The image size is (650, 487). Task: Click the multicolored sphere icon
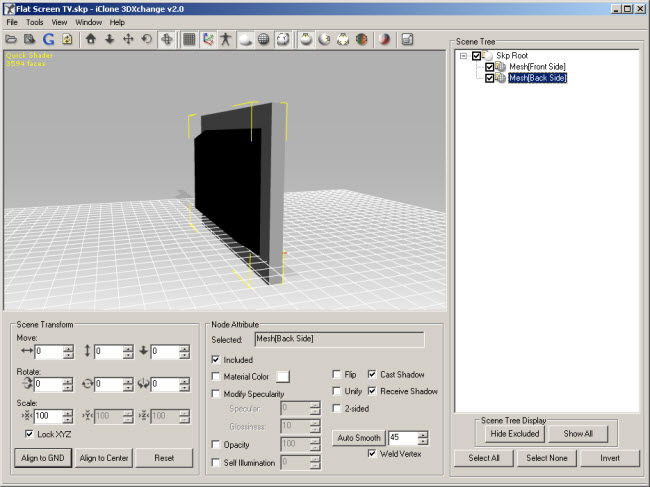(361, 39)
